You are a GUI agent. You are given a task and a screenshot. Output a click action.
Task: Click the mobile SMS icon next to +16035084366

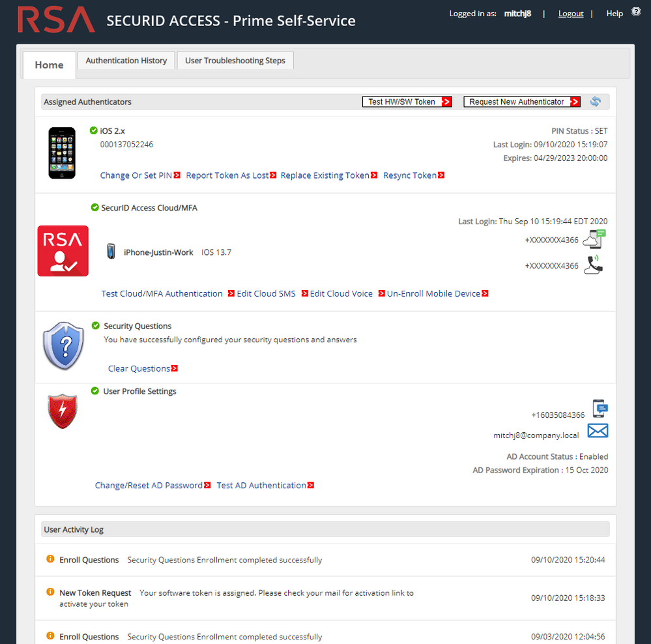pyautogui.click(x=597, y=408)
